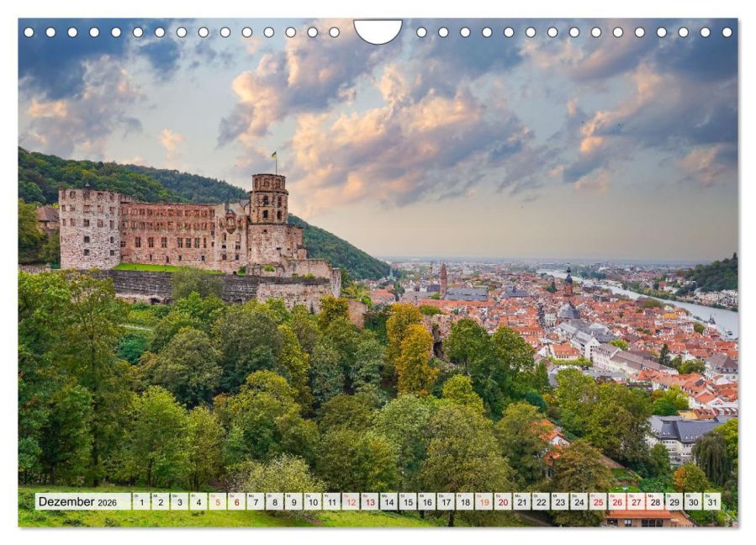Click date 6 highlighted in red

[236, 502]
